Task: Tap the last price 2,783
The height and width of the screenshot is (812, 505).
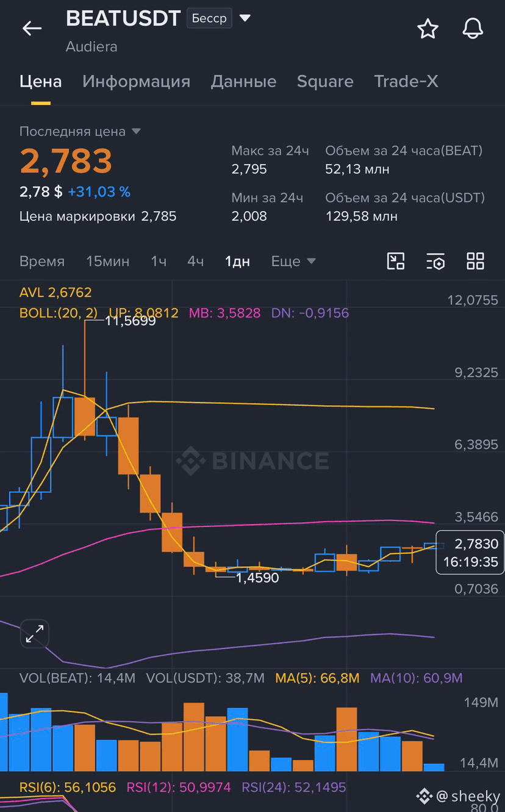Action: tap(66, 161)
